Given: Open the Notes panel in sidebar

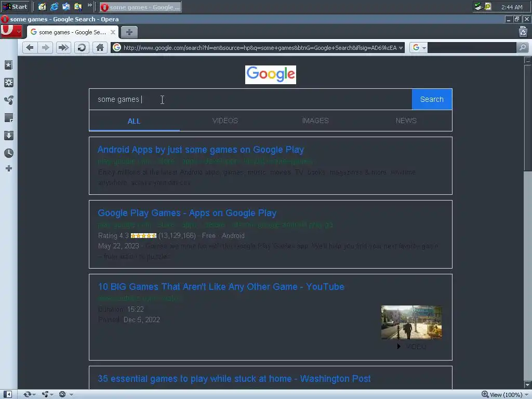Looking at the screenshot, I should coord(9,118).
